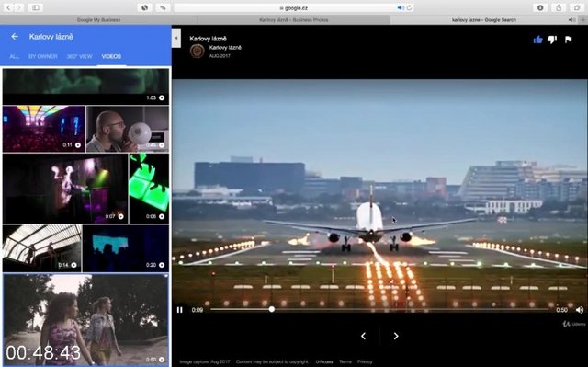Pause the playing video
The height and width of the screenshot is (367, 588).
pos(180,310)
